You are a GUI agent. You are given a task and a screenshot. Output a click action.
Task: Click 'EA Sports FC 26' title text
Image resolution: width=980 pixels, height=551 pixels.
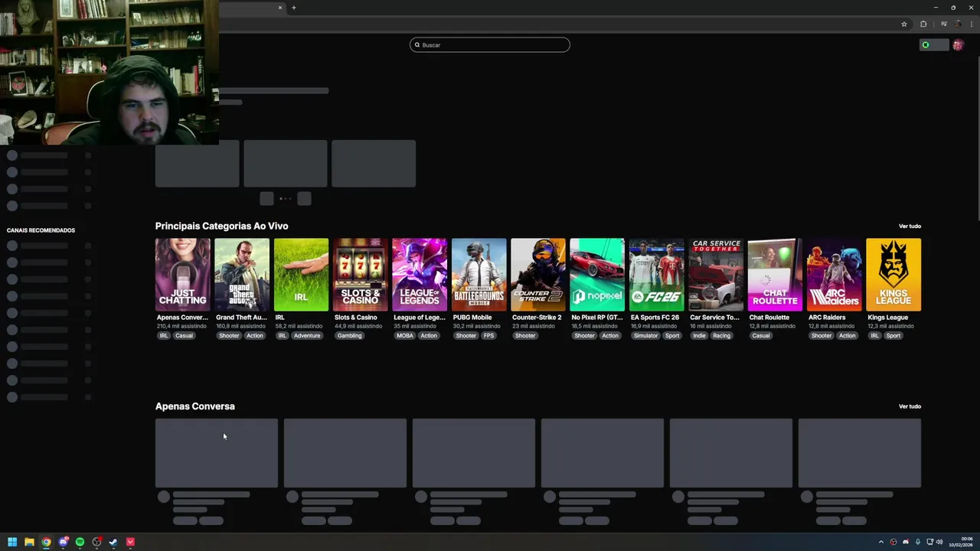point(655,318)
